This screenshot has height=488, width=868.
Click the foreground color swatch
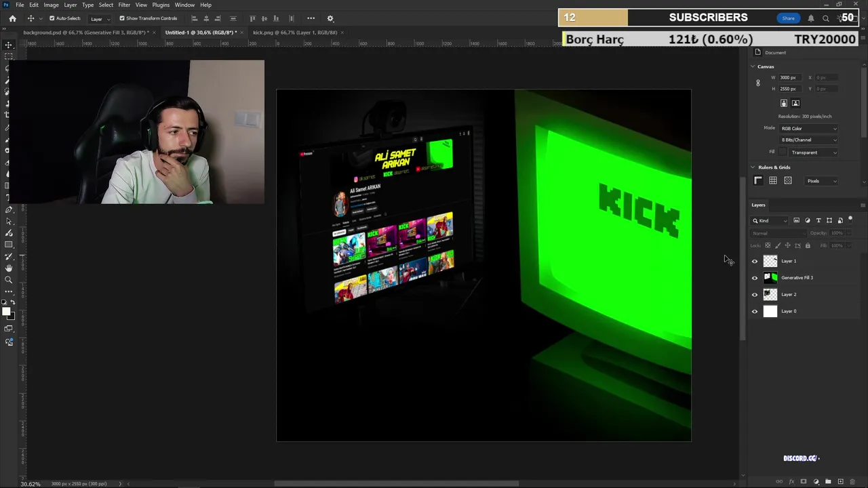click(5, 312)
